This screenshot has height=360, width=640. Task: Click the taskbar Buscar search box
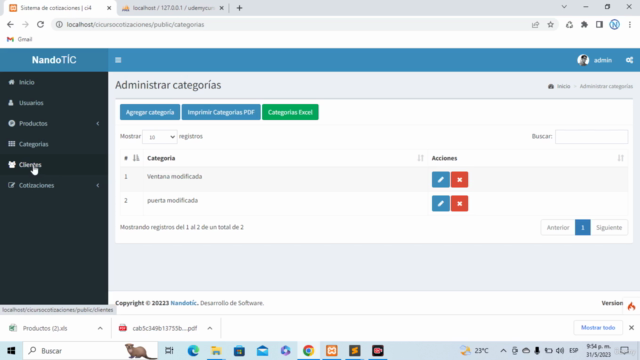pos(90,351)
